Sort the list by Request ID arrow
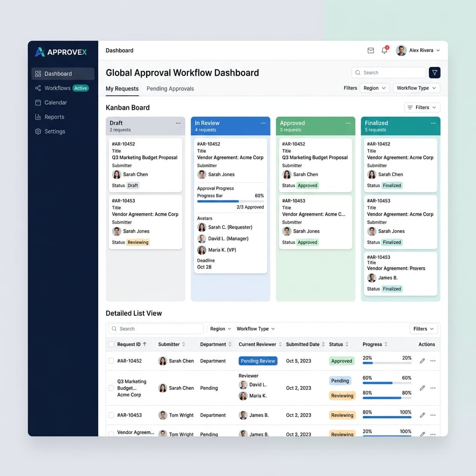Screen dimensions: 476x476 [145, 344]
